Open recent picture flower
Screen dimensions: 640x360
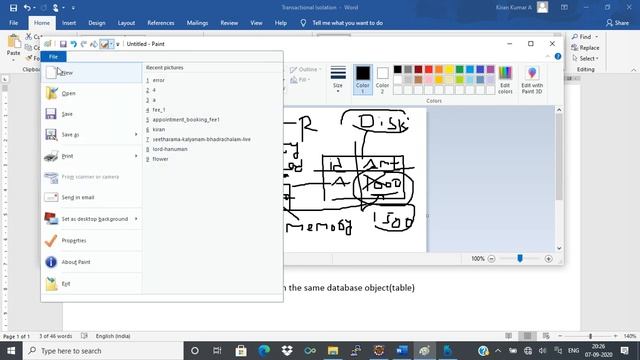(160, 159)
